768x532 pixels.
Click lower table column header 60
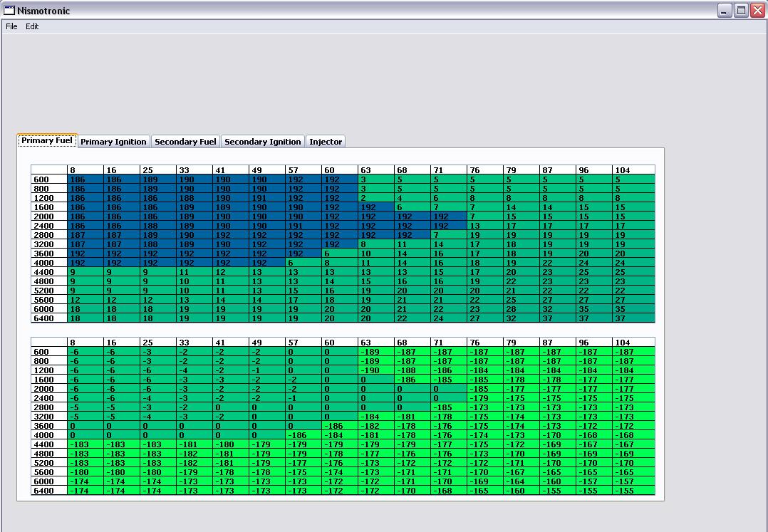339,343
